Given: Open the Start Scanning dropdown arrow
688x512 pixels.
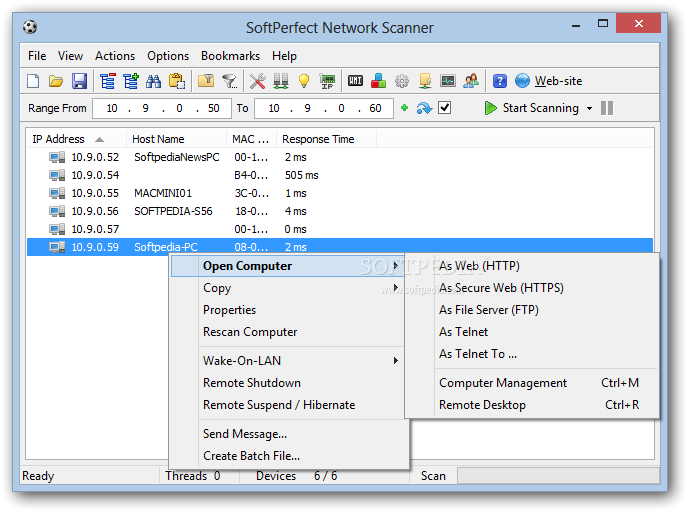Looking at the screenshot, I should coord(589,108).
